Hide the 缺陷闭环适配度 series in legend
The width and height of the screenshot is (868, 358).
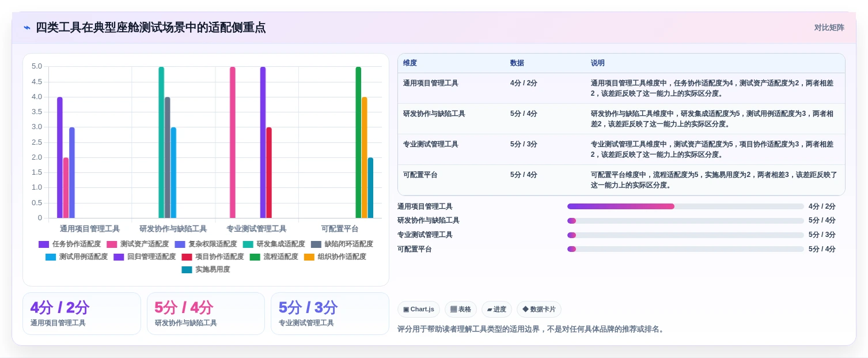pos(342,244)
